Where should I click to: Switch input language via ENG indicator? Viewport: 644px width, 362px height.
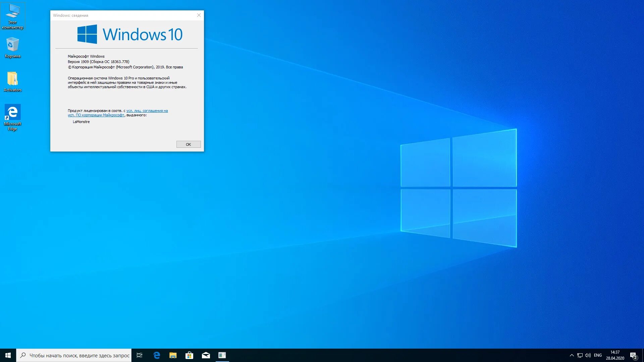coord(598,355)
